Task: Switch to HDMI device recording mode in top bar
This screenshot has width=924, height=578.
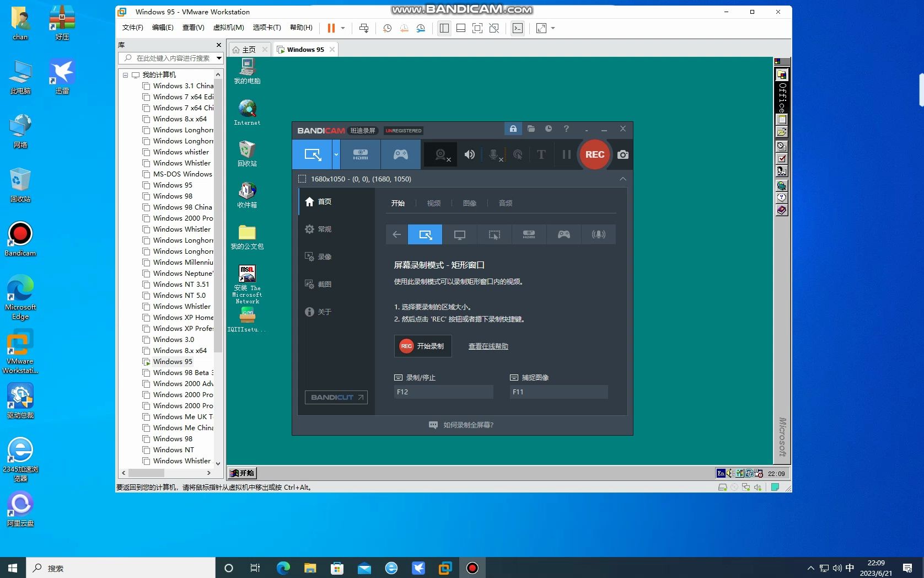Action: (361, 154)
